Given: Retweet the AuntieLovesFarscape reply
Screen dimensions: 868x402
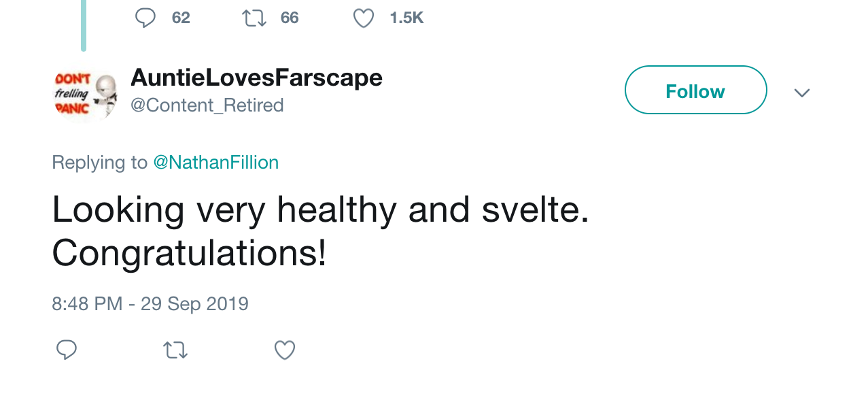Looking at the screenshot, I should [175, 350].
